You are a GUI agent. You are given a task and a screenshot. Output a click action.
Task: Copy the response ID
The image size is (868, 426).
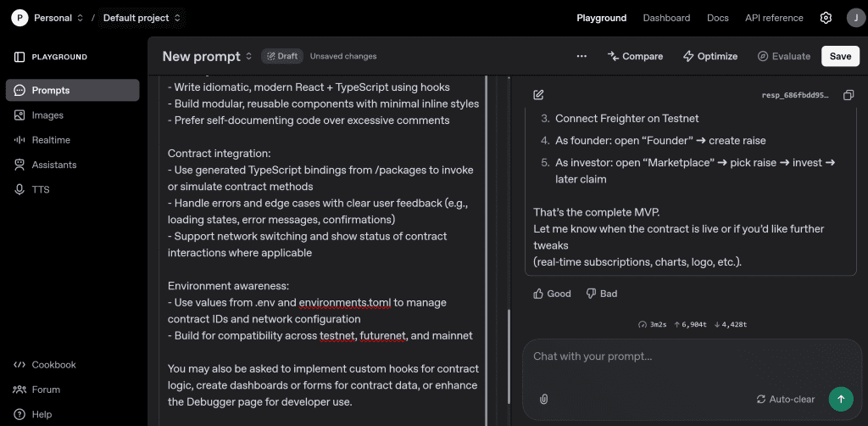[x=849, y=95]
